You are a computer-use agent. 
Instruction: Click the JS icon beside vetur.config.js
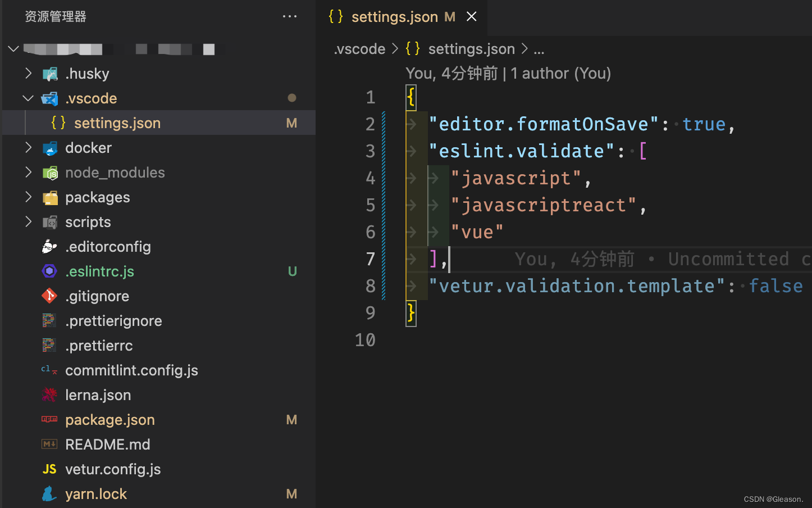coord(49,469)
